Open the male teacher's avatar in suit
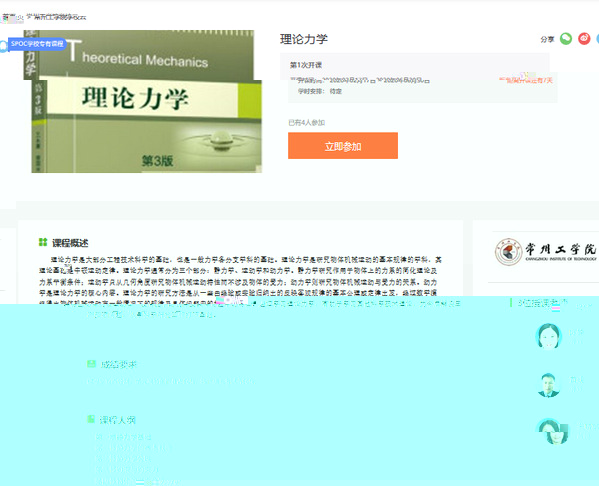599x486 pixels. pos(549,385)
